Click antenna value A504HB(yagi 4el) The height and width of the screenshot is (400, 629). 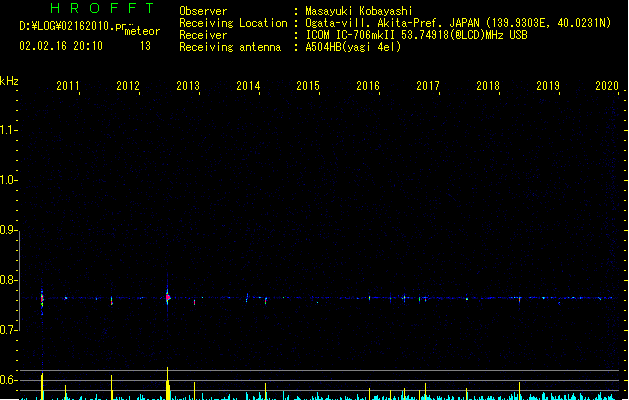[x=353, y=47]
